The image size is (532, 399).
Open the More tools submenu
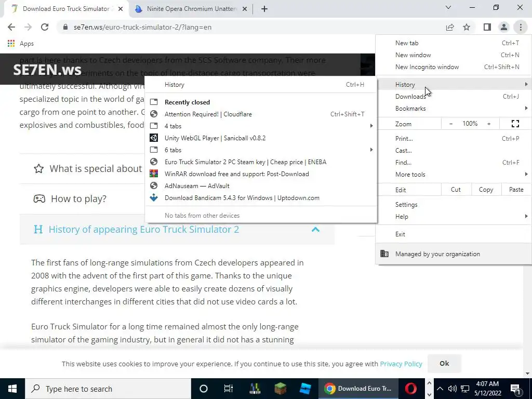coord(454,175)
